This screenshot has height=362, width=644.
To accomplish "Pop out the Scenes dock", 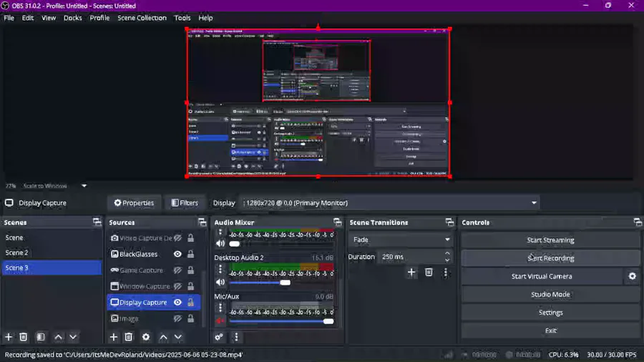I will point(97,222).
